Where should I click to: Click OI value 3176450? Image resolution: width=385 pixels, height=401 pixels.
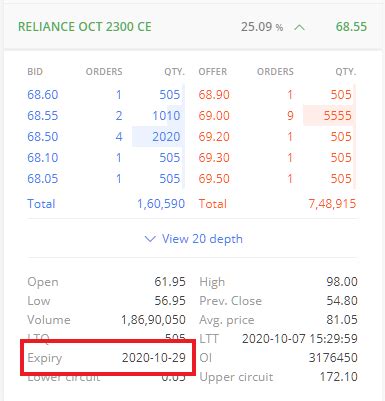tap(333, 358)
